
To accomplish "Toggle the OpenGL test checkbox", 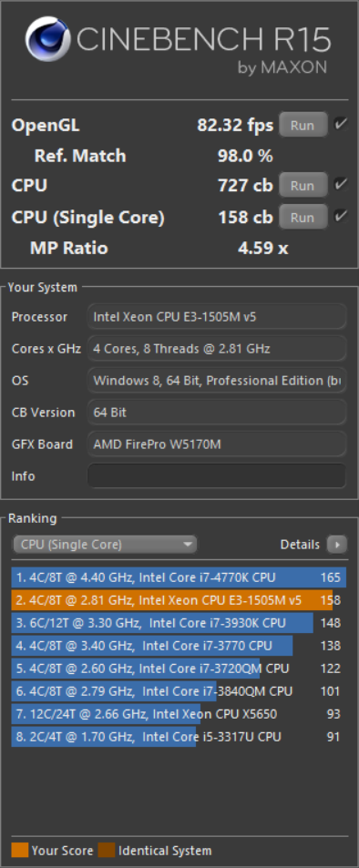I will tap(341, 124).
